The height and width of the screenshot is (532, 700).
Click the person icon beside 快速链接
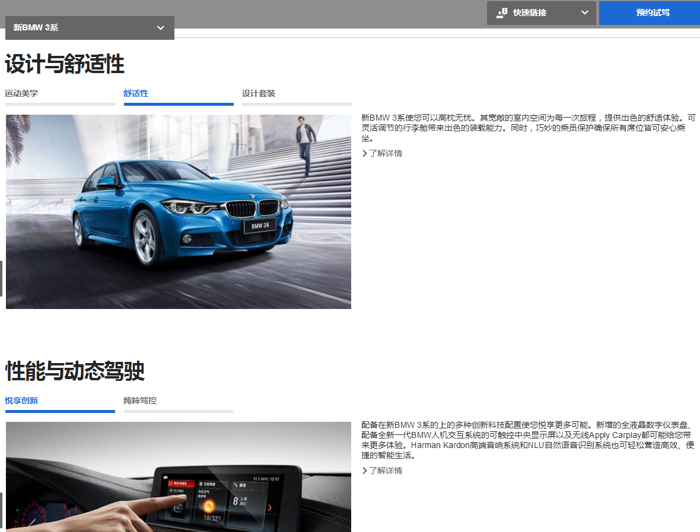[502, 13]
